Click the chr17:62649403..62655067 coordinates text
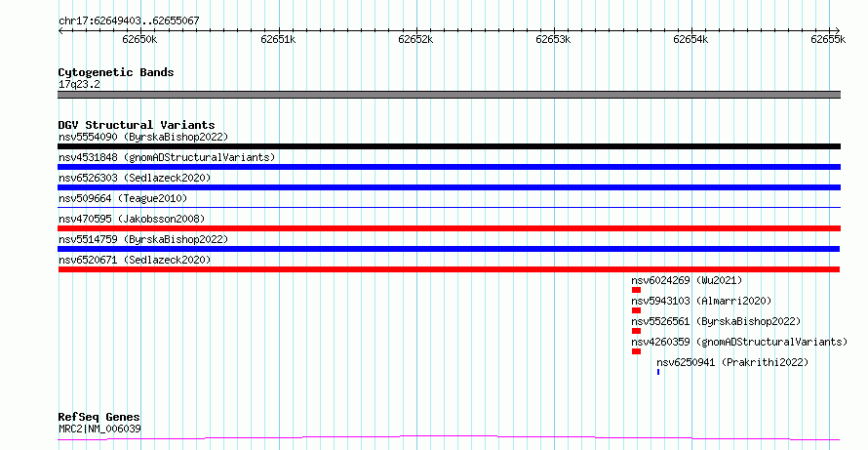The image size is (868, 450). [x=129, y=21]
